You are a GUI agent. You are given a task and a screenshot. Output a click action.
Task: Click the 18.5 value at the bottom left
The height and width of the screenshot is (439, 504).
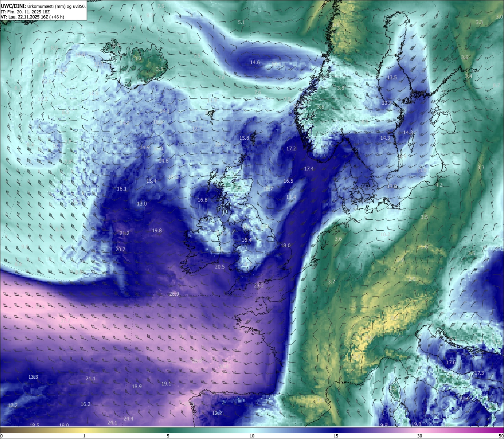click(x=35, y=425)
